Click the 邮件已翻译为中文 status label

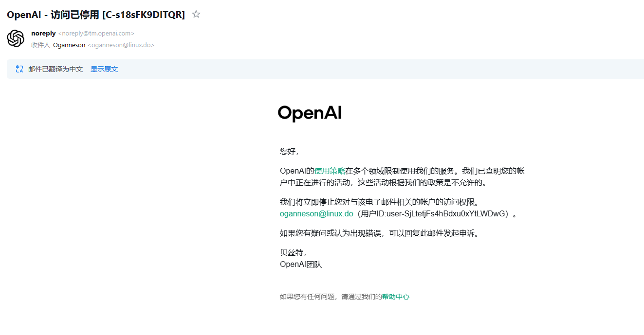55,69
